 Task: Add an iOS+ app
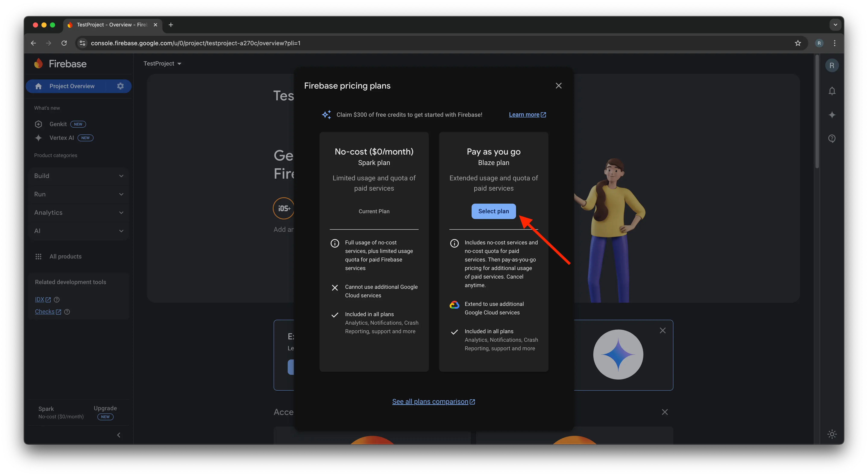tap(284, 208)
